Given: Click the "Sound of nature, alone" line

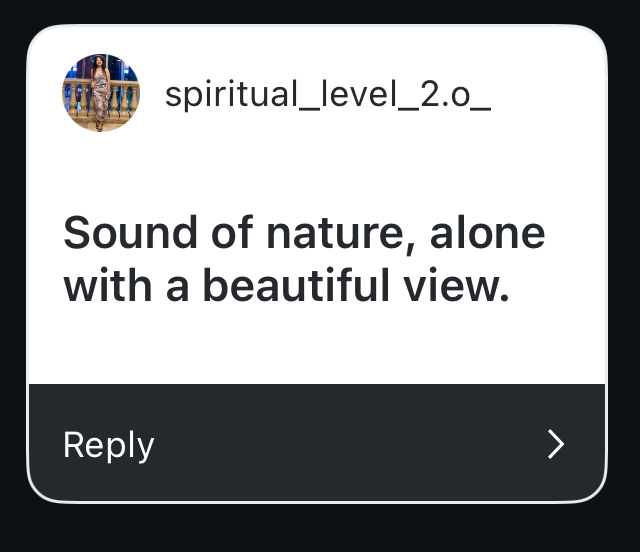Looking at the screenshot, I should [304, 233].
